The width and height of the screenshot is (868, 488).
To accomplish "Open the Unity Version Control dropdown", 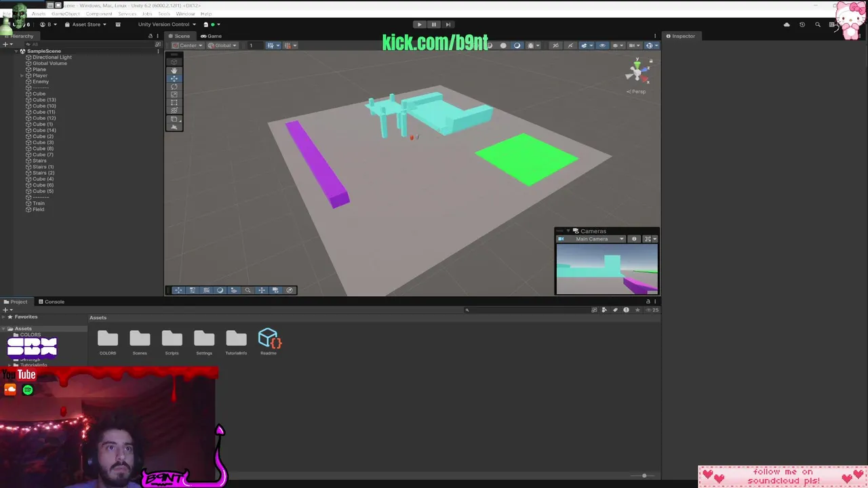I will (167, 24).
